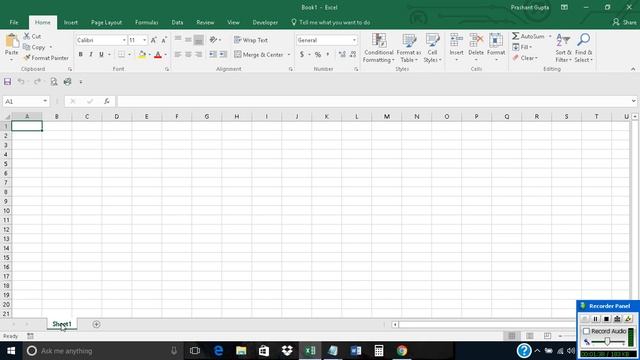Select Normal view in status bar

[x=512, y=336]
